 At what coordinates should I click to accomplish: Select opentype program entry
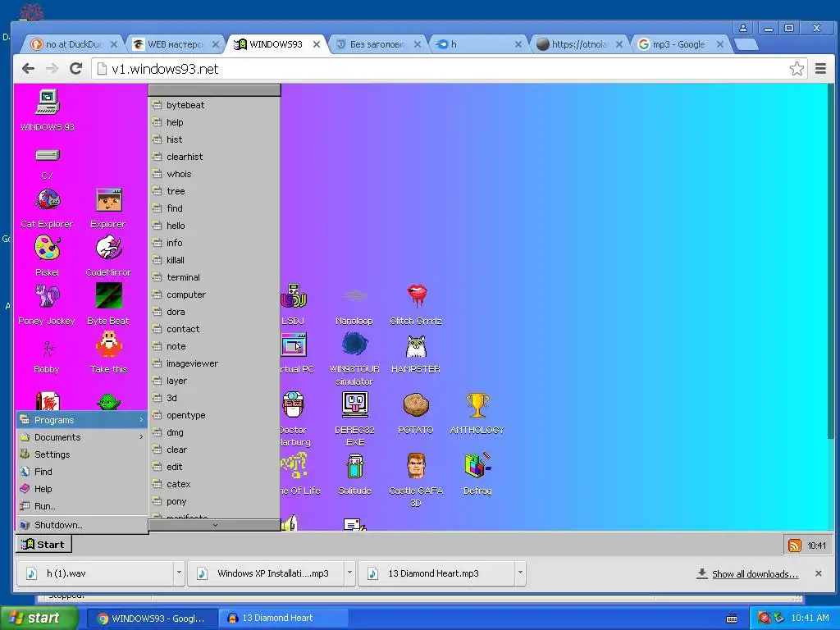(x=214, y=415)
